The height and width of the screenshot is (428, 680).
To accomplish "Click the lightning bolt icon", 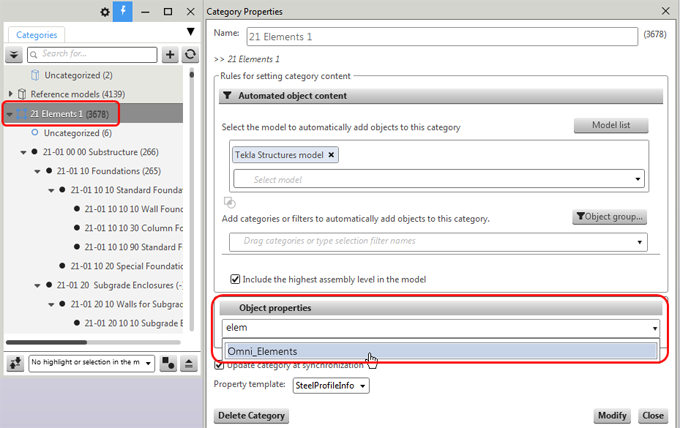I will coord(123,12).
